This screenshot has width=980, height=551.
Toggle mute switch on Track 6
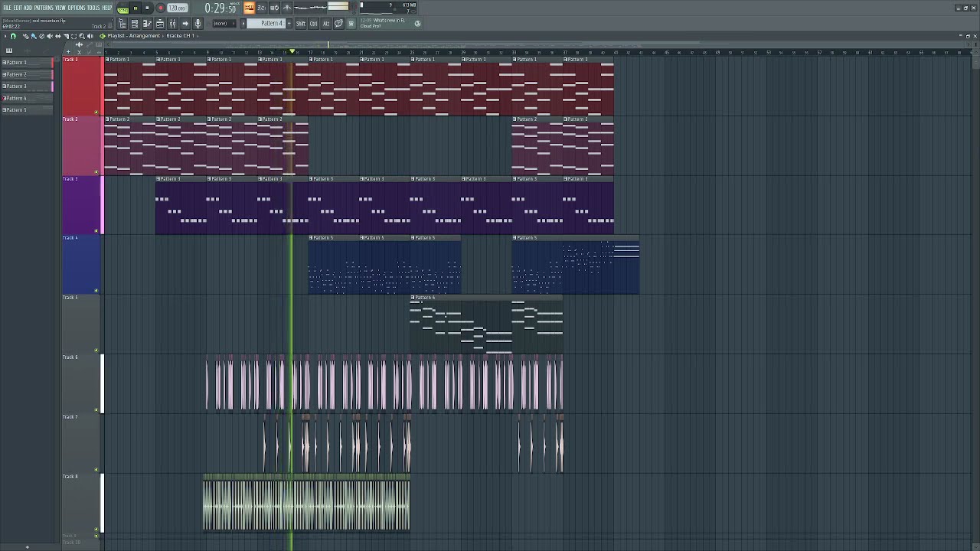(x=96, y=410)
